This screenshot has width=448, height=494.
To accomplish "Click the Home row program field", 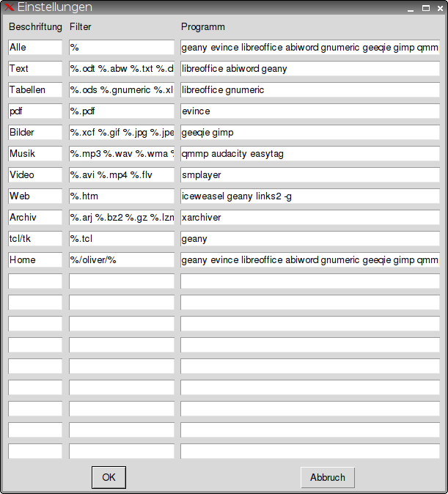I will 310,260.
